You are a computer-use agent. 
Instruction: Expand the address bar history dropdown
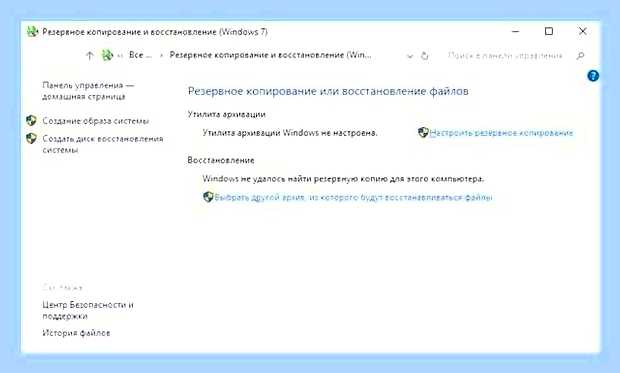(410, 56)
